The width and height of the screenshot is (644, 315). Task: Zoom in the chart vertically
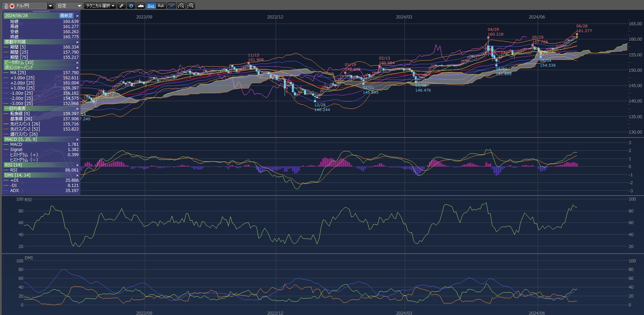point(190,6)
